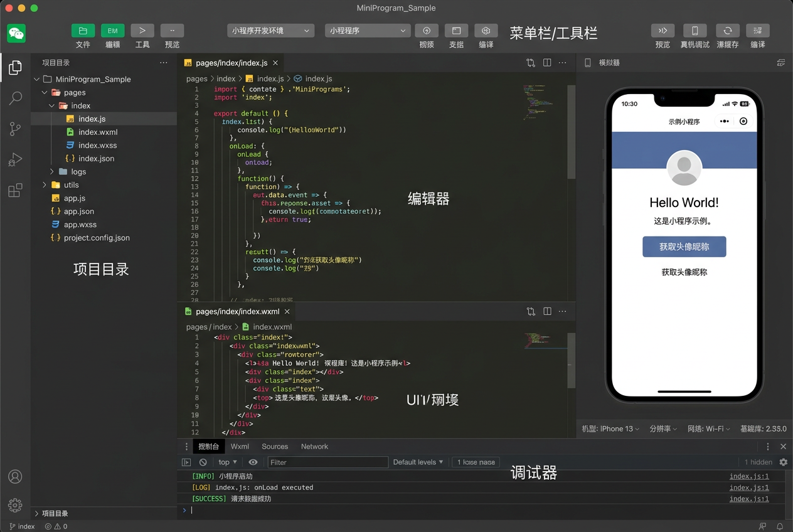Open the 文件 toolbar button

[83, 31]
